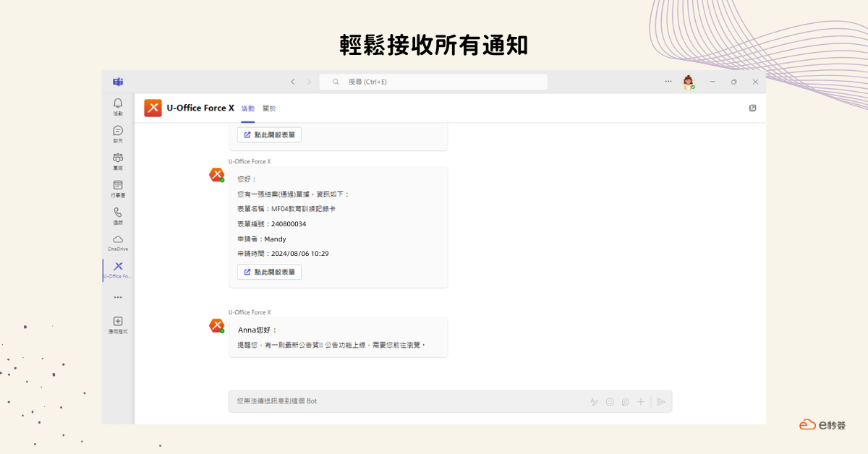868x454 pixels.
Task: Open Calls (通話) in the sidebar
Action: click(118, 216)
